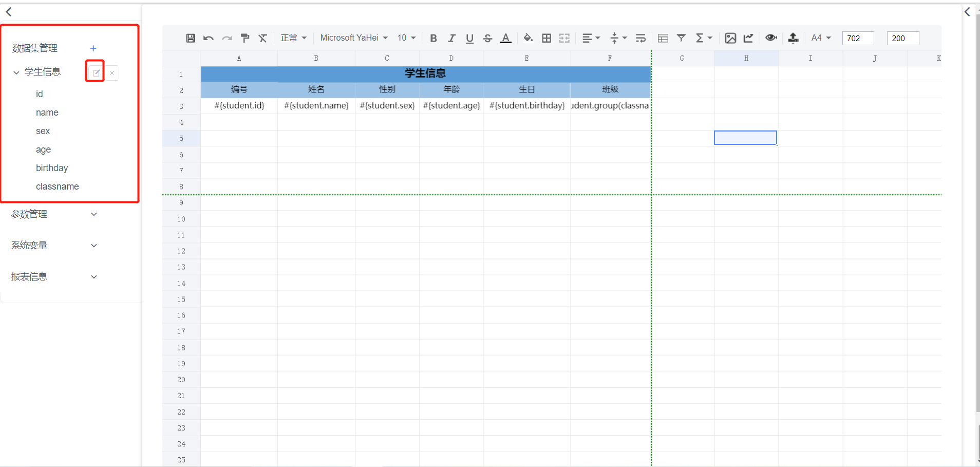Toggle strikethrough formatting
The image size is (980, 467).
[488, 38]
